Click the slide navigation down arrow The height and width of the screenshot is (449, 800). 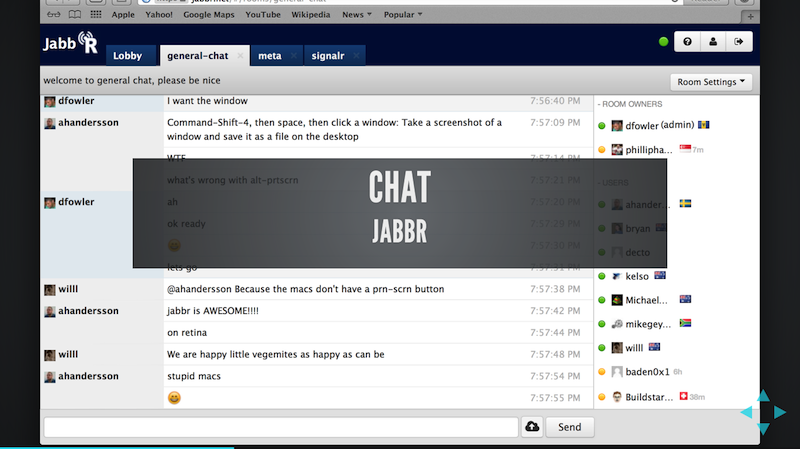coord(763,429)
